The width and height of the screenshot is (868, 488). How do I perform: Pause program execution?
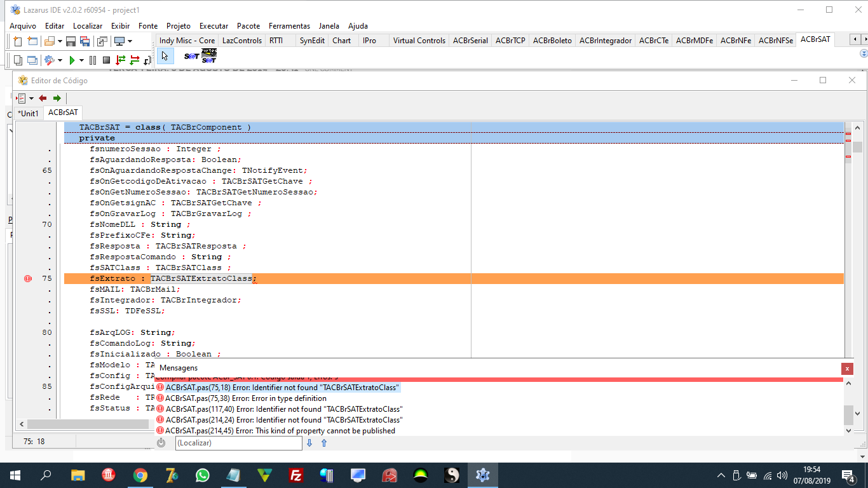coord(93,60)
